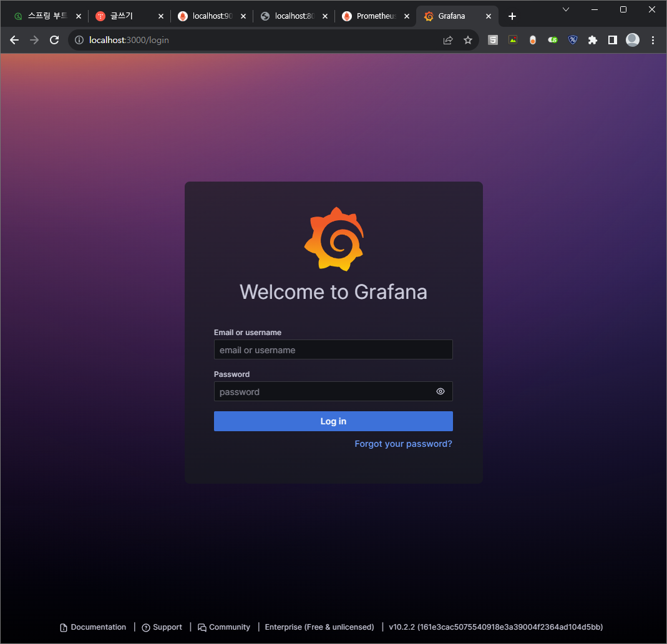Open Chrome three-dot menu

point(653,40)
